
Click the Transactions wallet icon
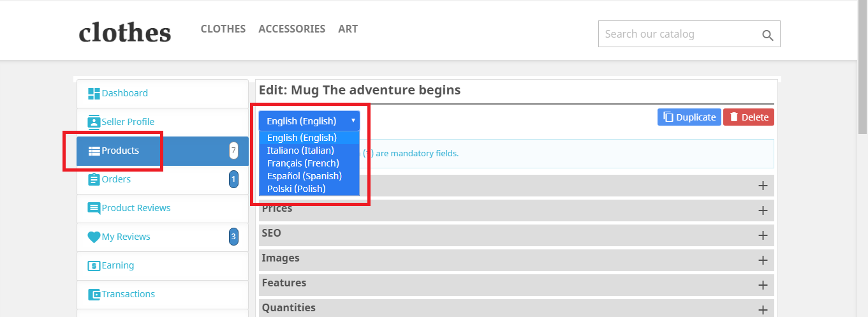pyautogui.click(x=94, y=294)
